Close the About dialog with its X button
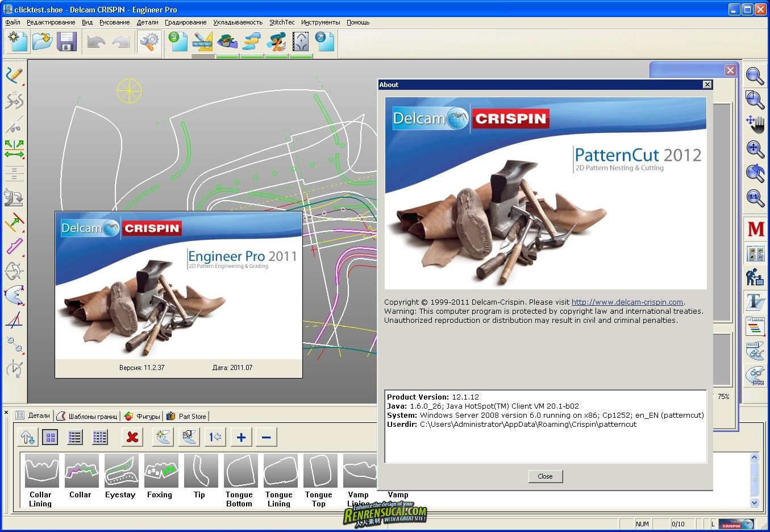 707,84
